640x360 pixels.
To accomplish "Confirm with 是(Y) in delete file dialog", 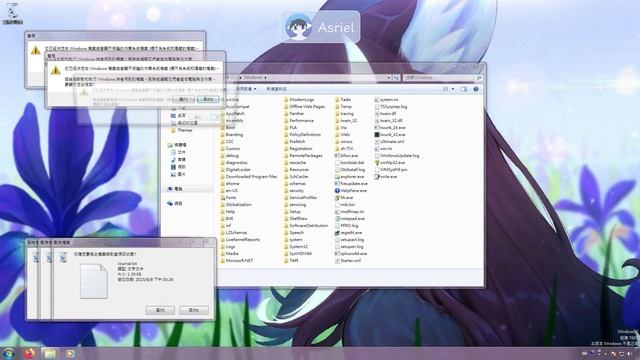I will click(160, 310).
